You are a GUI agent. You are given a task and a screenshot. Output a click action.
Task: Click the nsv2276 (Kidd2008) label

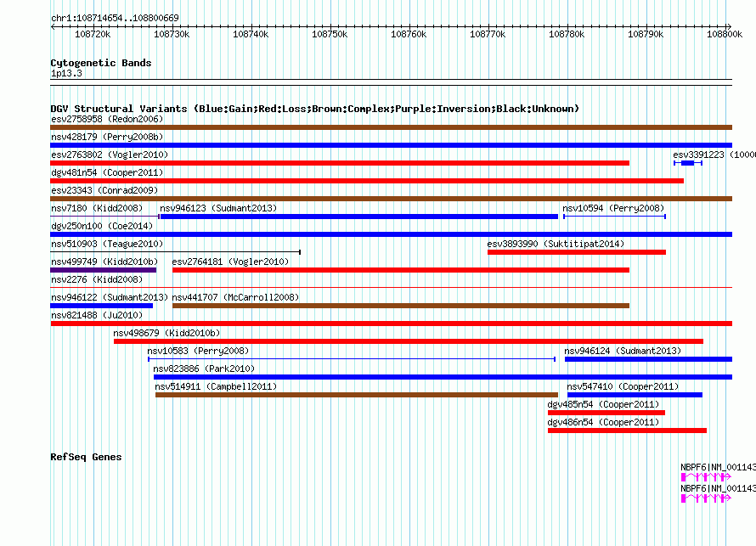(x=97, y=279)
